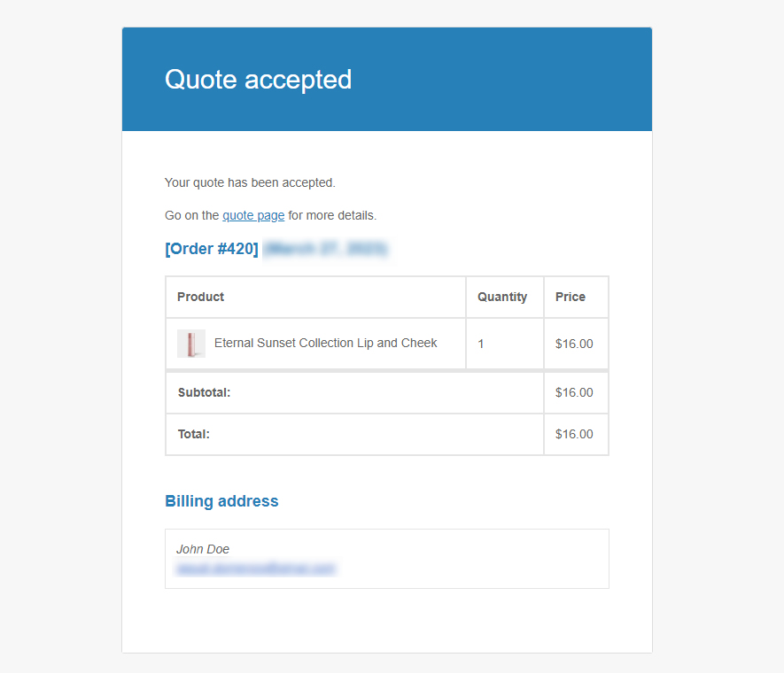This screenshot has width=784, height=673.
Task: Click the Billing address heading
Action: tap(221, 501)
